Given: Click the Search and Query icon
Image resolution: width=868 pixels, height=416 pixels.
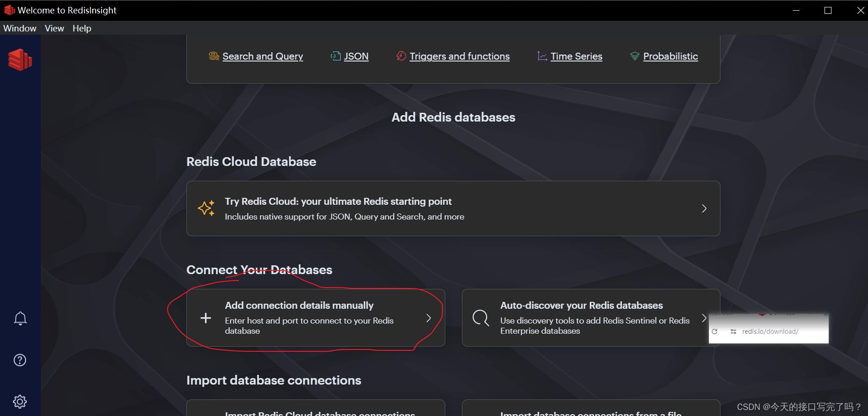Looking at the screenshot, I should (x=214, y=56).
